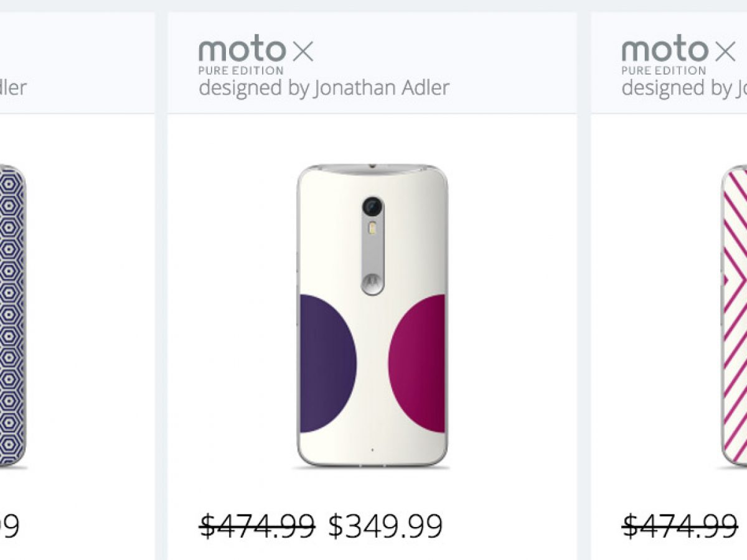The image size is (747, 560).
Task: Click the camera lens on the white phone
Action: pyautogui.click(x=372, y=206)
